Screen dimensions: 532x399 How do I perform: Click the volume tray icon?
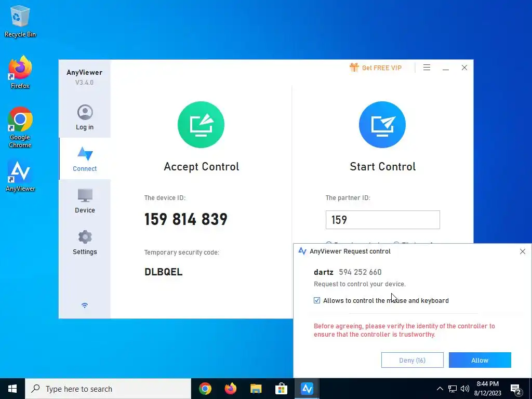point(465,389)
